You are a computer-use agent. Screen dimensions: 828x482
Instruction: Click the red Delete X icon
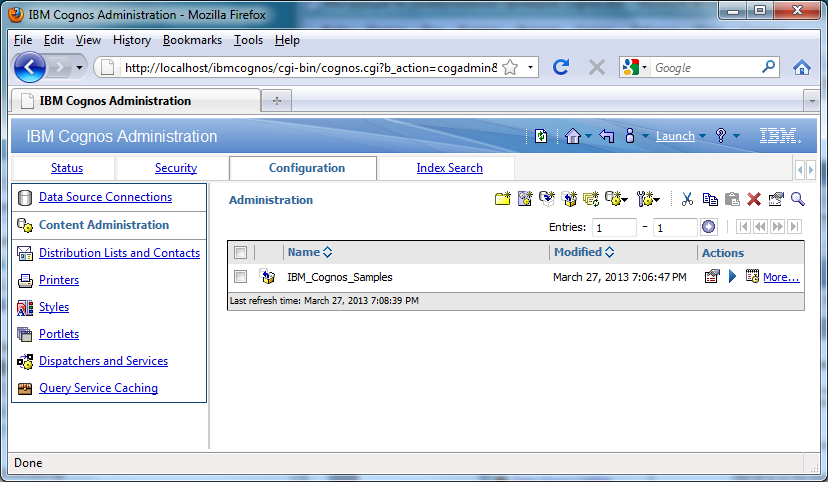754,199
